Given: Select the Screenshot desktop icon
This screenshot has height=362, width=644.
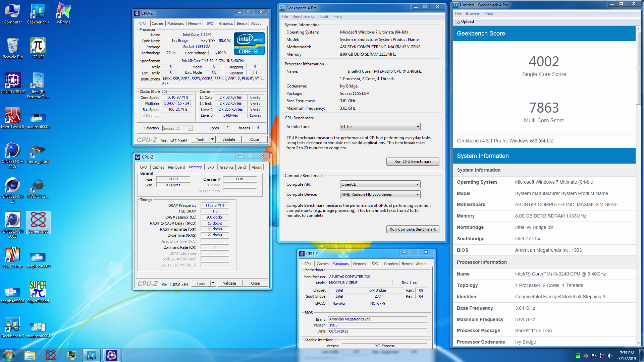Looking at the screenshot, I should click(38, 223).
